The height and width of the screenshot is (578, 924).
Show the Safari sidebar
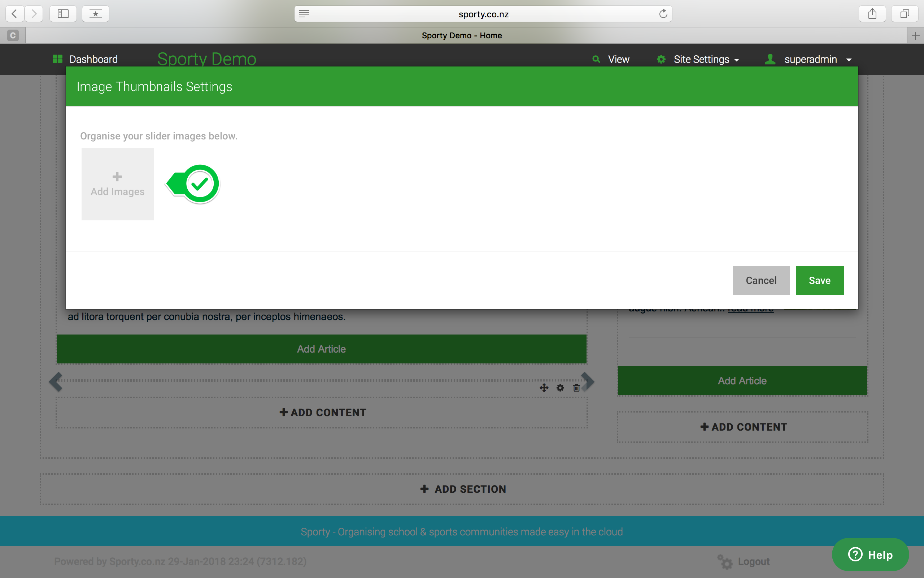coord(63,14)
